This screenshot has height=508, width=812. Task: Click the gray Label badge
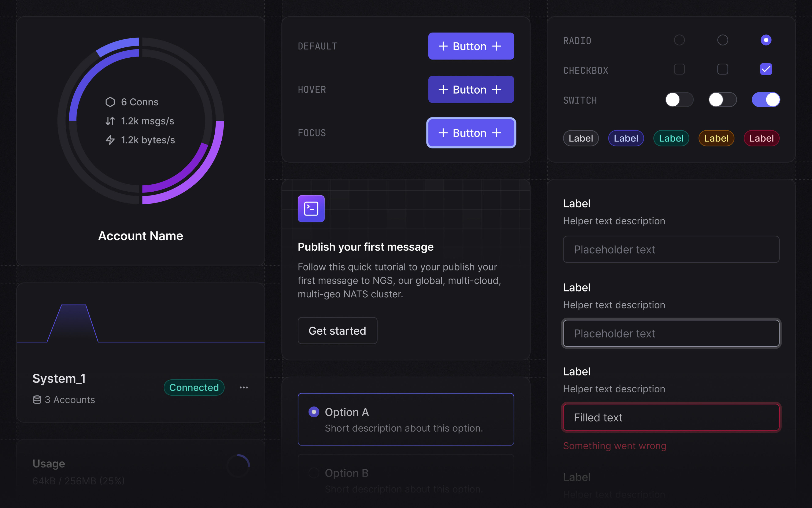point(581,138)
